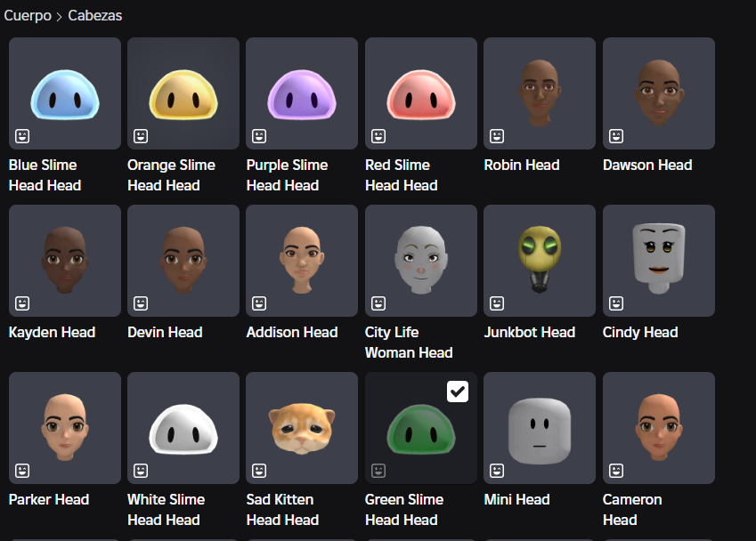Click the 'Red Slime Head Head' label
The image size is (756, 541).
coord(401,175)
